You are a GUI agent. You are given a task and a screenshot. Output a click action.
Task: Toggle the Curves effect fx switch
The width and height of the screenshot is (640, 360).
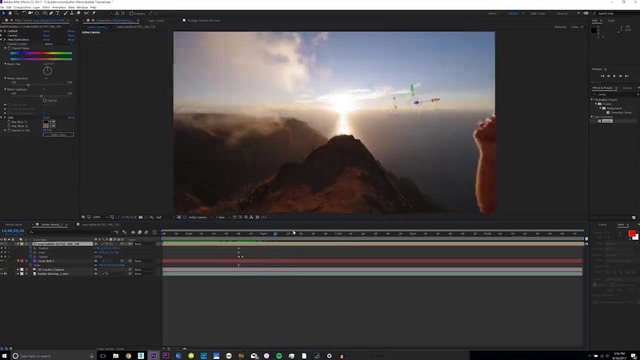click(x=5, y=36)
